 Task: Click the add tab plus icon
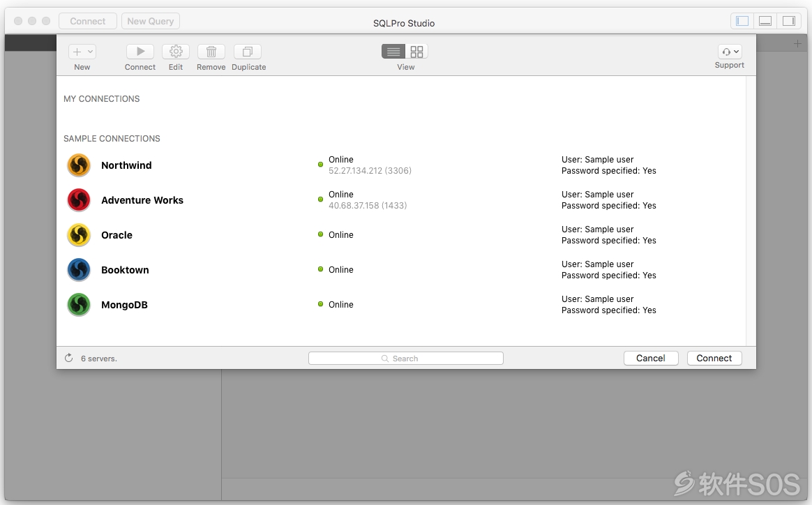(797, 43)
